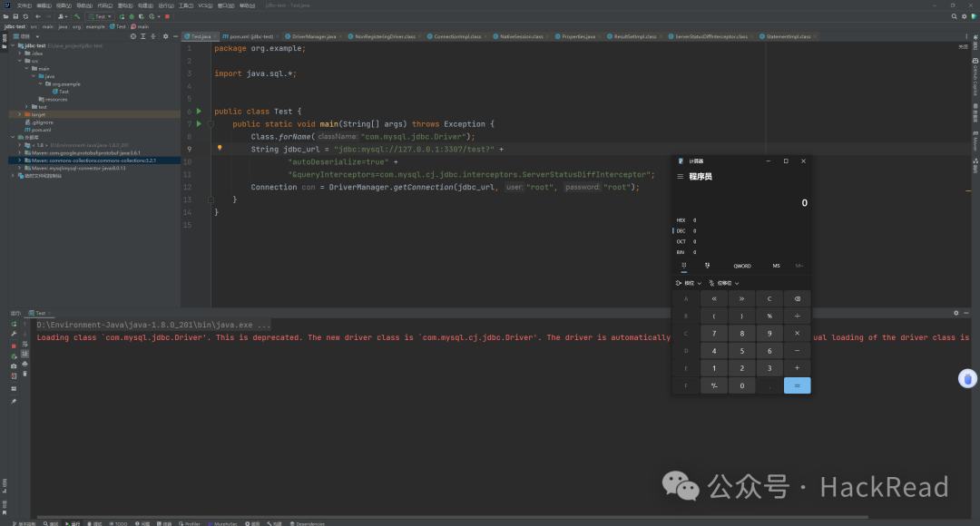This screenshot has width=980, height=526.
Task: Click the yellow lightbulb intention icon
Action: coord(220,148)
